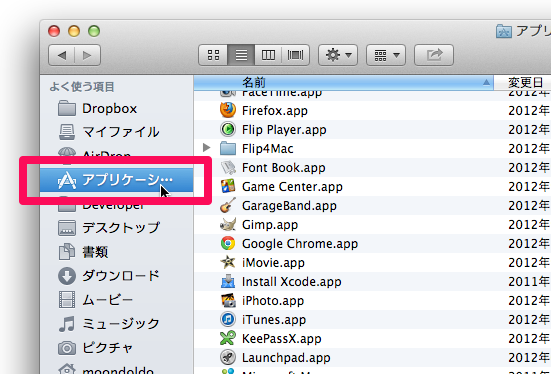Click the ピクチャ camera icon

67,348
